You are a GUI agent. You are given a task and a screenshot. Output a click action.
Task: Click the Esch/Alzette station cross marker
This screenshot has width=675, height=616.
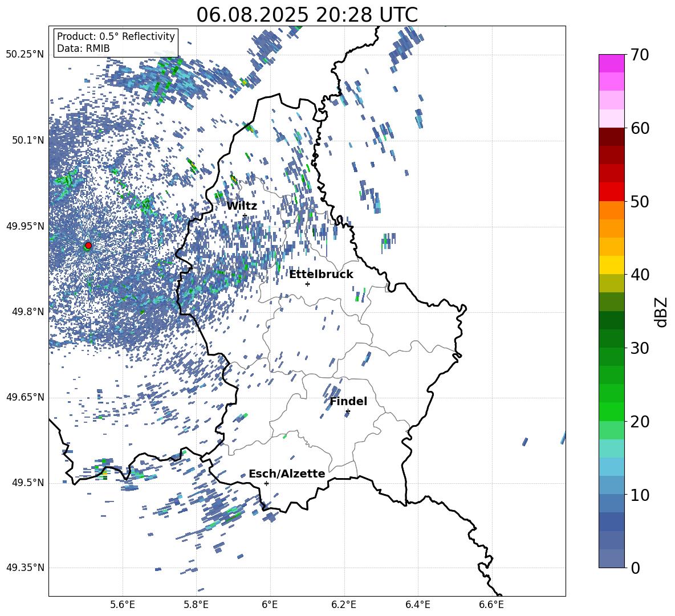266,483
